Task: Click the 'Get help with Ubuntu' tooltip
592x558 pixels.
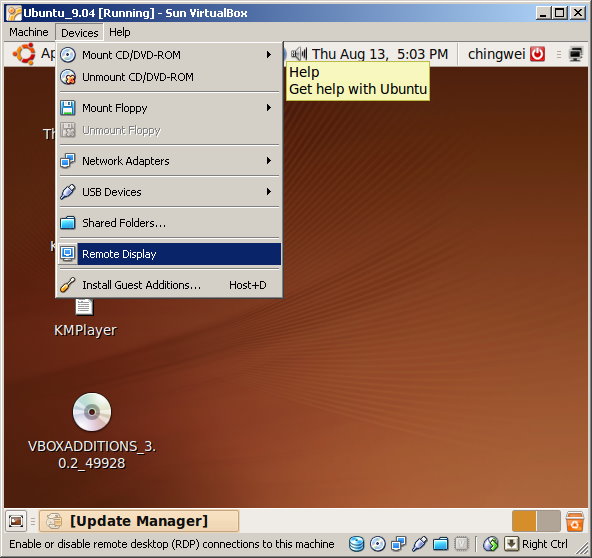Action: 358,81
